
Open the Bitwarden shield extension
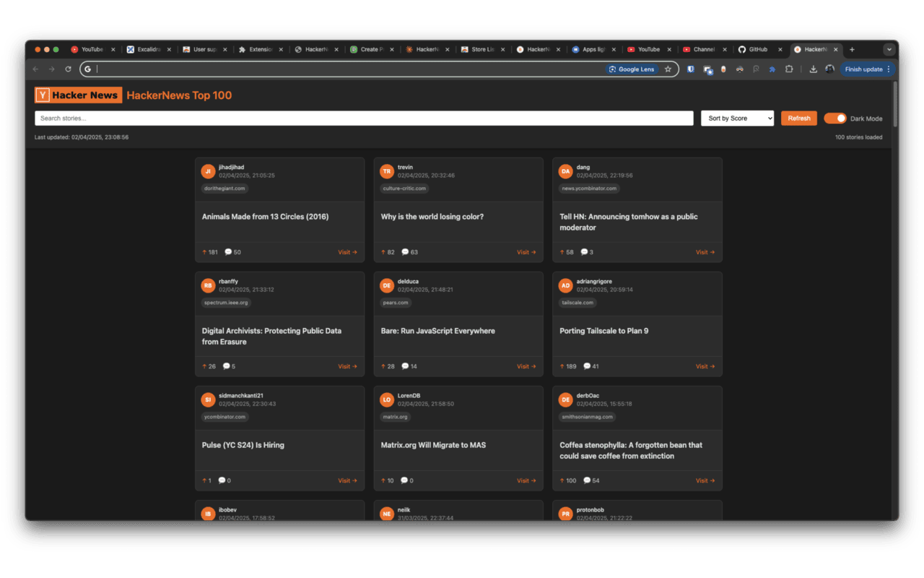[691, 69]
